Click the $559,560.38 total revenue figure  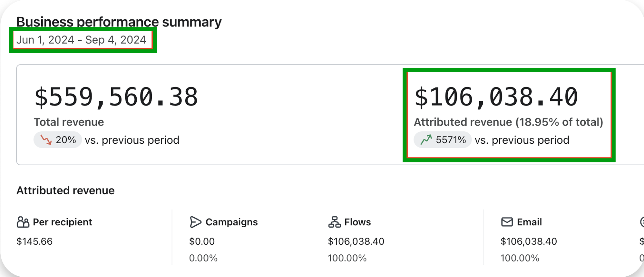coord(116,97)
